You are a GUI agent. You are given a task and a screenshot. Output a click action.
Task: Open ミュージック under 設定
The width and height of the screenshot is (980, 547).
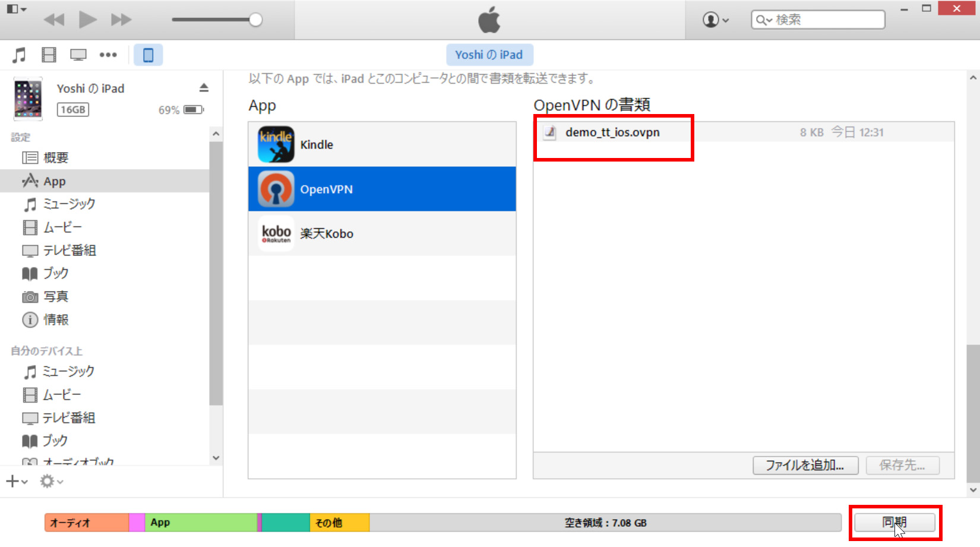click(x=105, y=204)
